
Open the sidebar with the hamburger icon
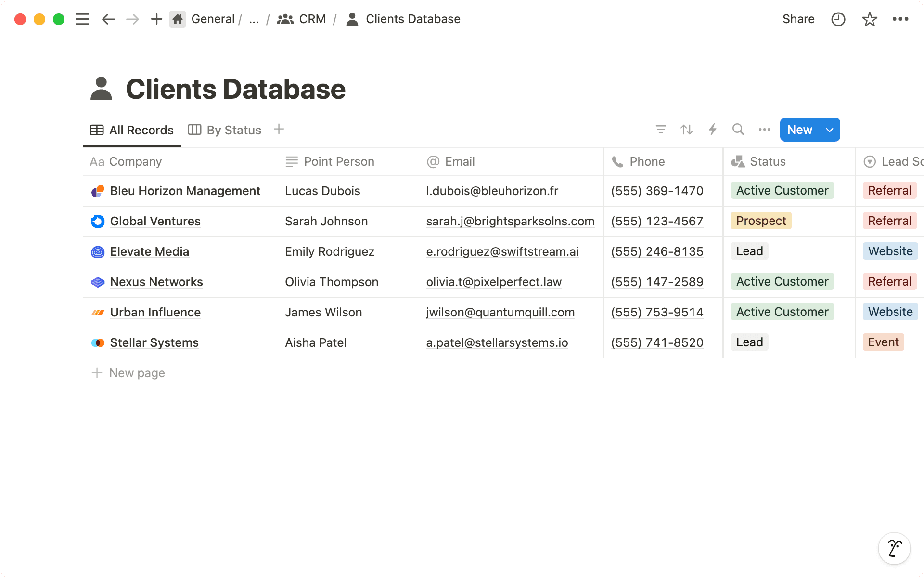[82, 19]
